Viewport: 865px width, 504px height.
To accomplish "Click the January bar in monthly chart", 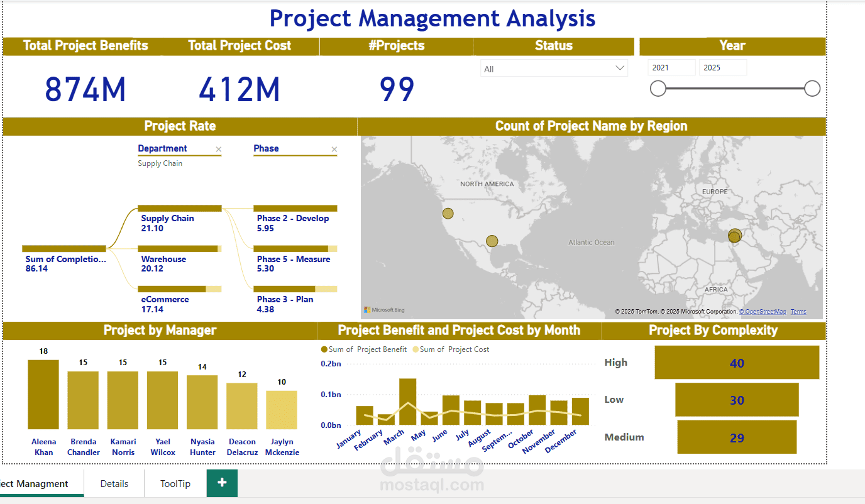I will click(365, 415).
